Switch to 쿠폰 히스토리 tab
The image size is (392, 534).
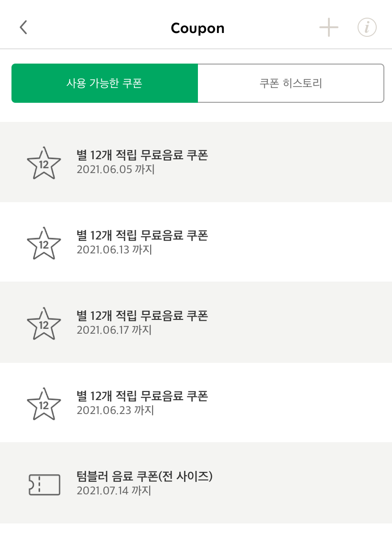[x=291, y=83]
